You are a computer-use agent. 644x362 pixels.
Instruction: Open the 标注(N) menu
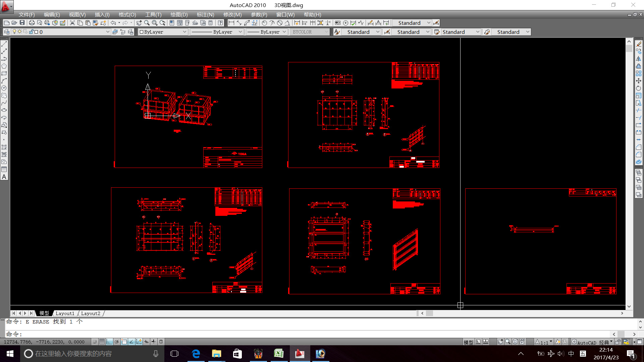coord(205,15)
